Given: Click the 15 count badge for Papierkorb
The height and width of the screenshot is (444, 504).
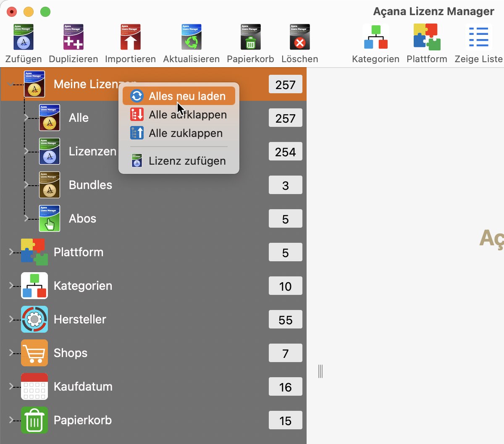Looking at the screenshot, I should 286,420.
